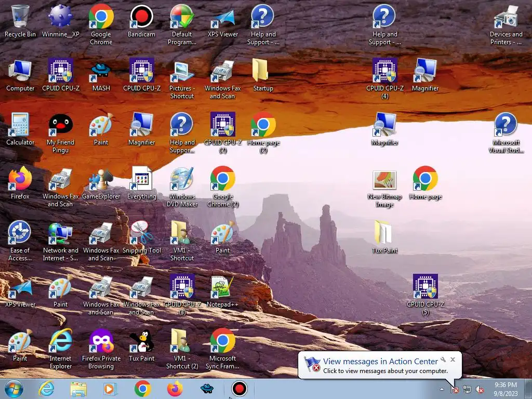Launch Internet Explorer from taskbar
The width and height of the screenshot is (532, 399).
[46, 389]
